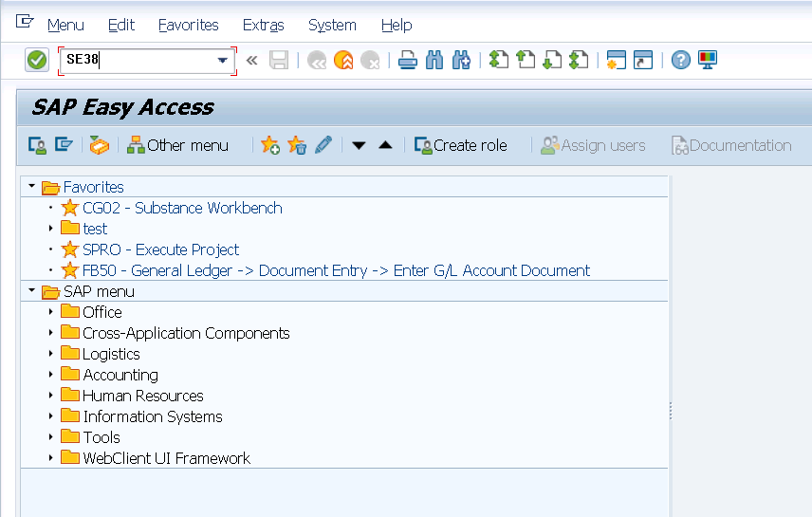
Task: Click the window menu icon beside Menu
Action: 25,22
